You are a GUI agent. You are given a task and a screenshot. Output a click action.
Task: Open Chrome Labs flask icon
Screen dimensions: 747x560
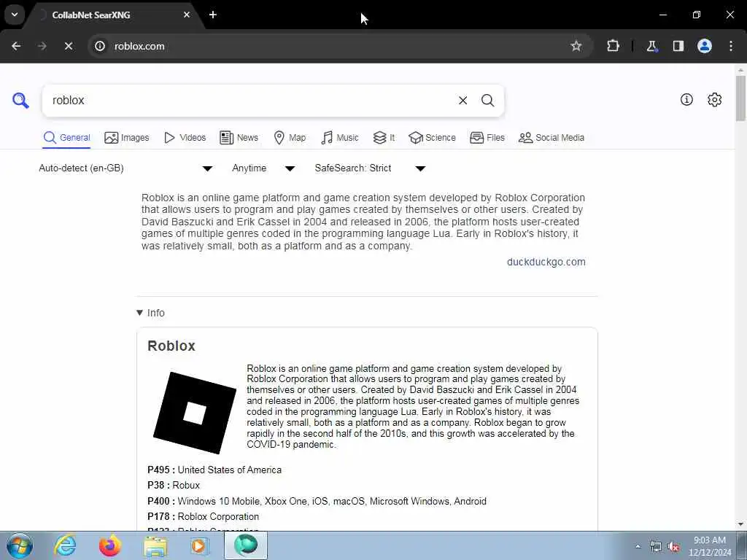click(x=651, y=46)
